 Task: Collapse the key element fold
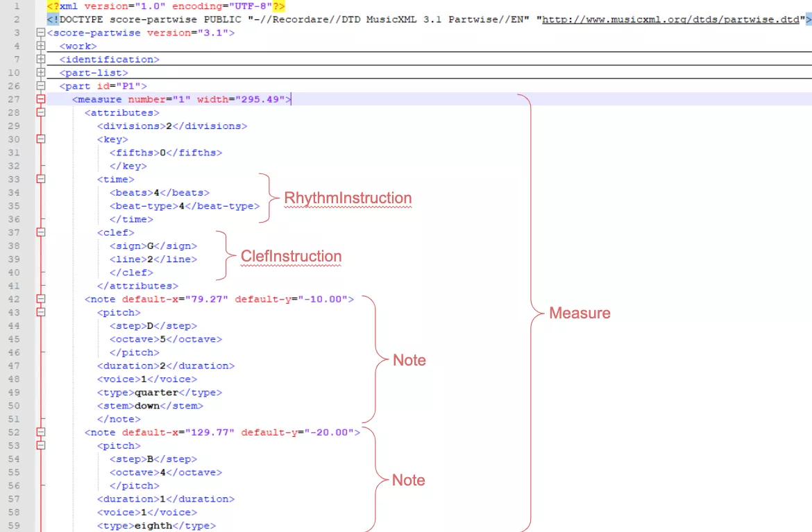pyautogui.click(x=40, y=139)
